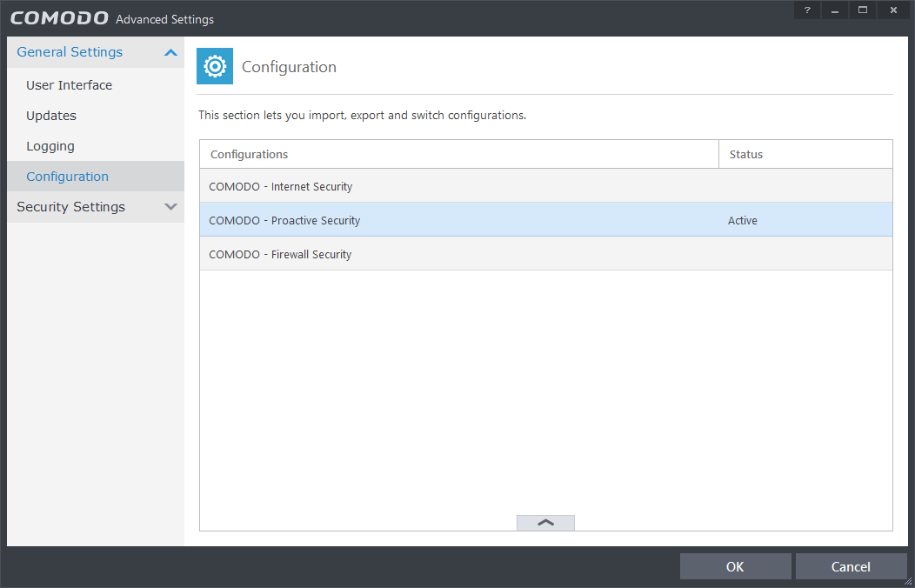Image resolution: width=915 pixels, height=588 pixels.
Task: Click the help question mark button
Action: click(x=807, y=10)
